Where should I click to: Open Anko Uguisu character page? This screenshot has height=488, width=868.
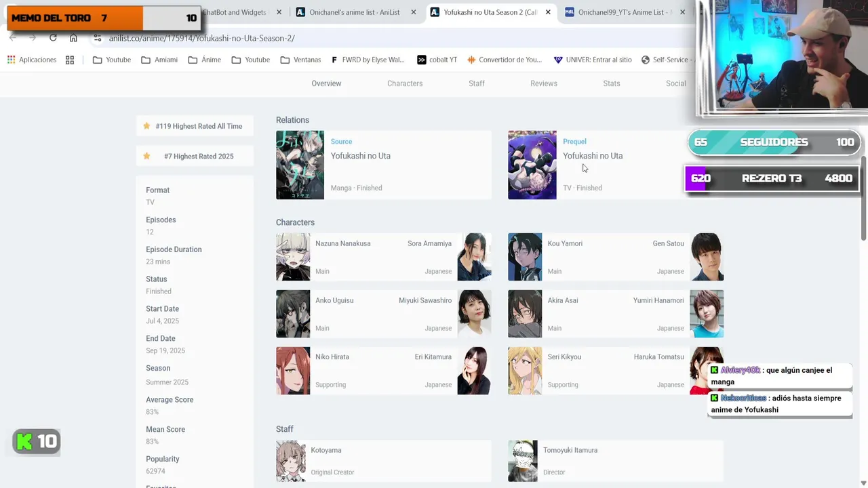[x=334, y=300]
